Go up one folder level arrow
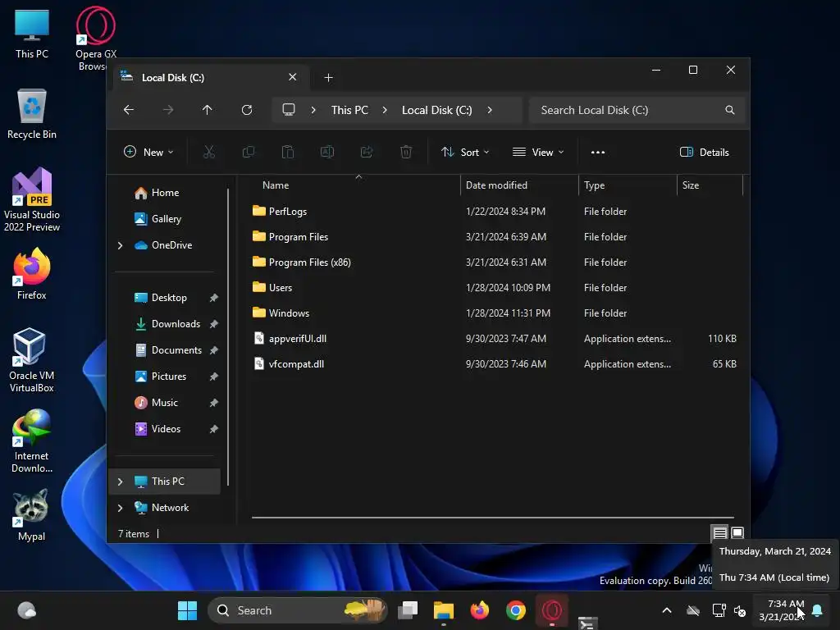Viewport: 840px width, 630px height. pyautogui.click(x=208, y=110)
